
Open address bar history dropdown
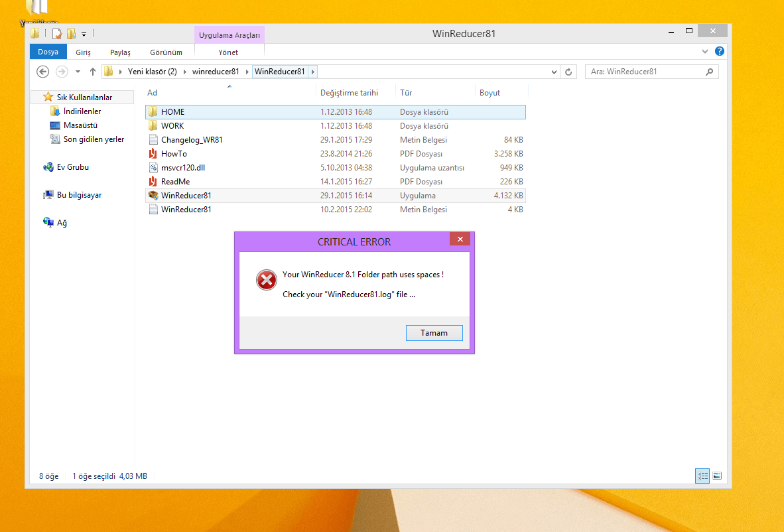(554, 72)
